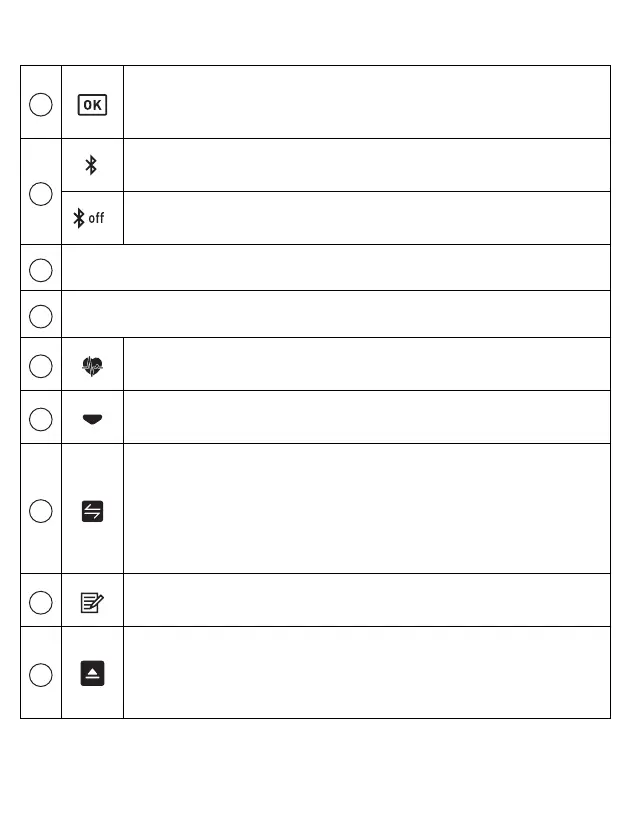Click the circle left of transfer arrows icon
630x824 pixels.
click(x=41, y=511)
